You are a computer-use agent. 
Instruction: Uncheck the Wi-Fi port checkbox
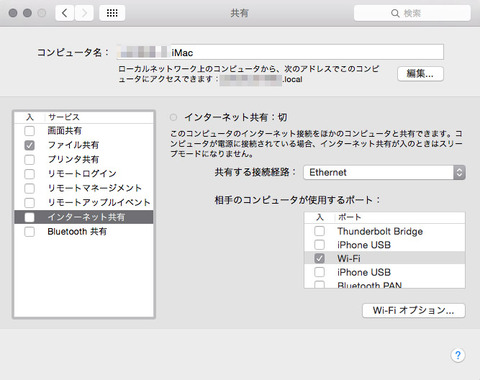[319, 258]
